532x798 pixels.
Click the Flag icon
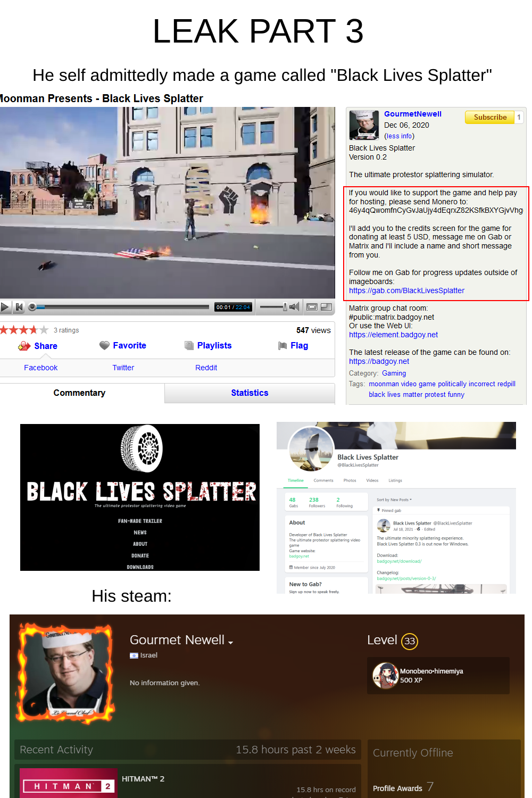point(282,346)
